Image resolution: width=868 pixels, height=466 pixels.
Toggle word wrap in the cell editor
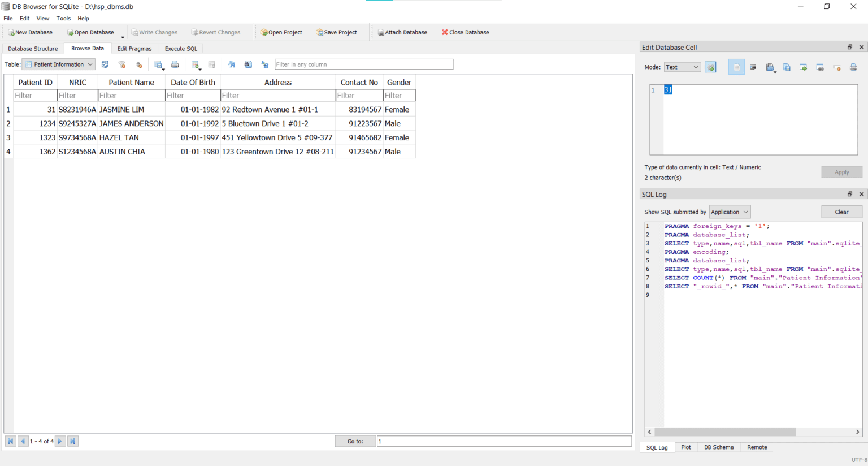[x=753, y=67]
